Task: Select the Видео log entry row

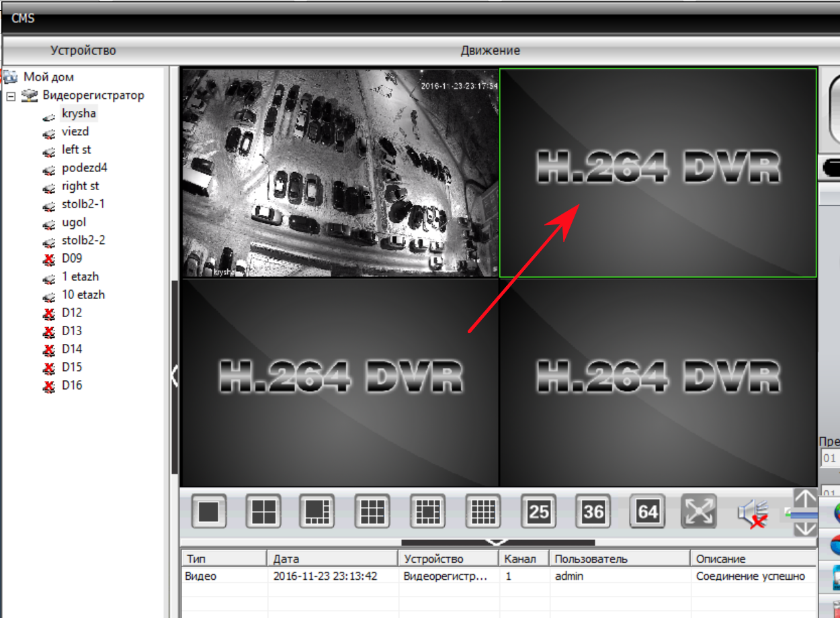Action: 499,576
